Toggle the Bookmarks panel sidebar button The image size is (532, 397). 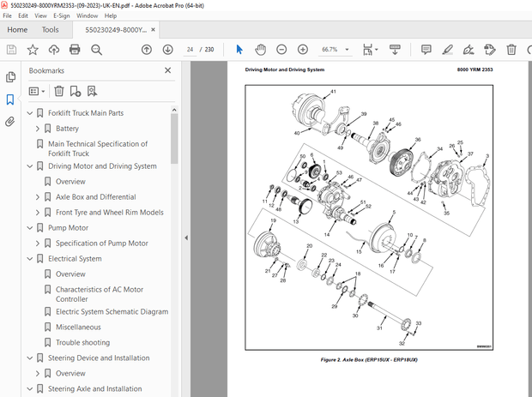10,99
